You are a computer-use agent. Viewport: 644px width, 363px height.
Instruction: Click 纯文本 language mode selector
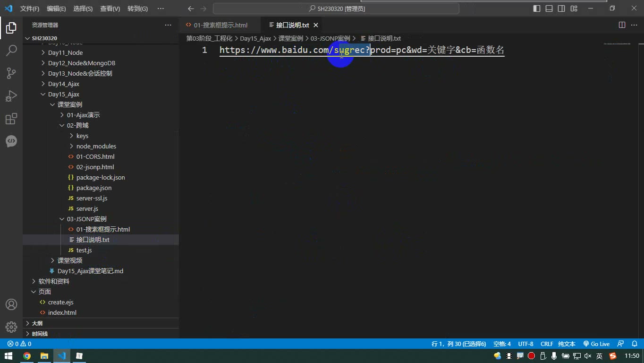pyautogui.click(x=567, y=344)
